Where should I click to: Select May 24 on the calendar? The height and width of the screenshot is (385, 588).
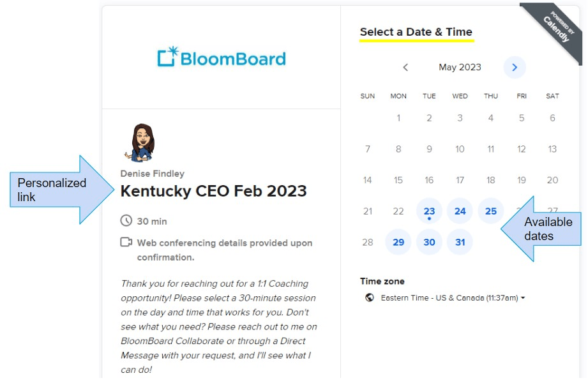point(460,211)
